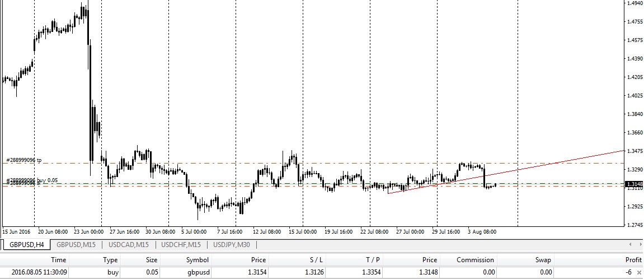Sort orders by Symbol column header
Viewport: 644px width, 279px height.
(x=197, y=259)
